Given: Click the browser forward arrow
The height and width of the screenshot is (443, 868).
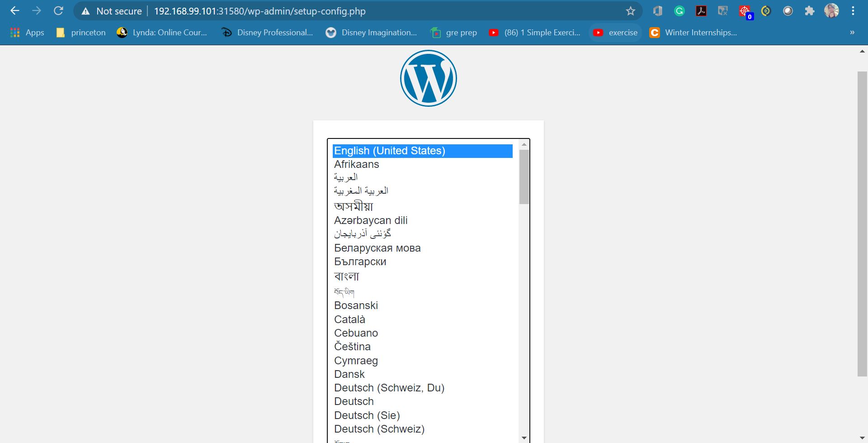Looking at the screenshot, I should pos(37,11).
